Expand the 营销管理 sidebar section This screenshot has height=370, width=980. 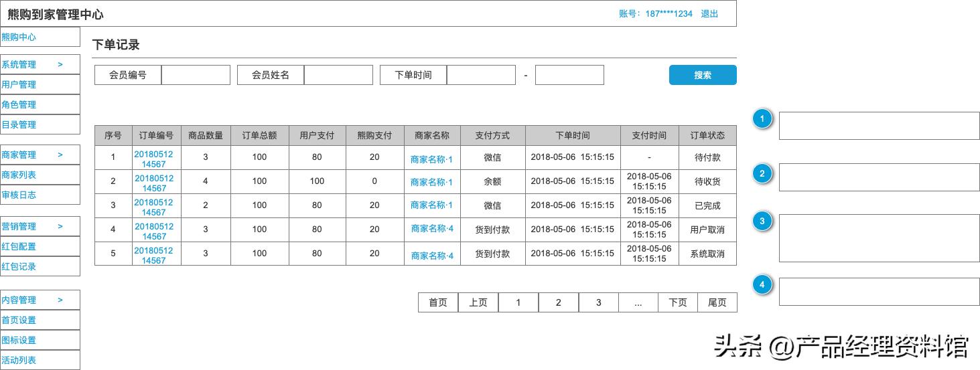tap(40, 226)
